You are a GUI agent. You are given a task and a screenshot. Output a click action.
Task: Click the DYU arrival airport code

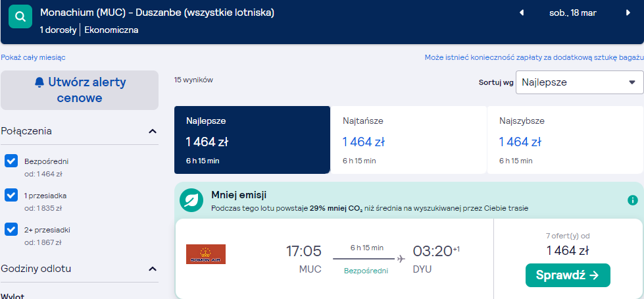[422, 270]
